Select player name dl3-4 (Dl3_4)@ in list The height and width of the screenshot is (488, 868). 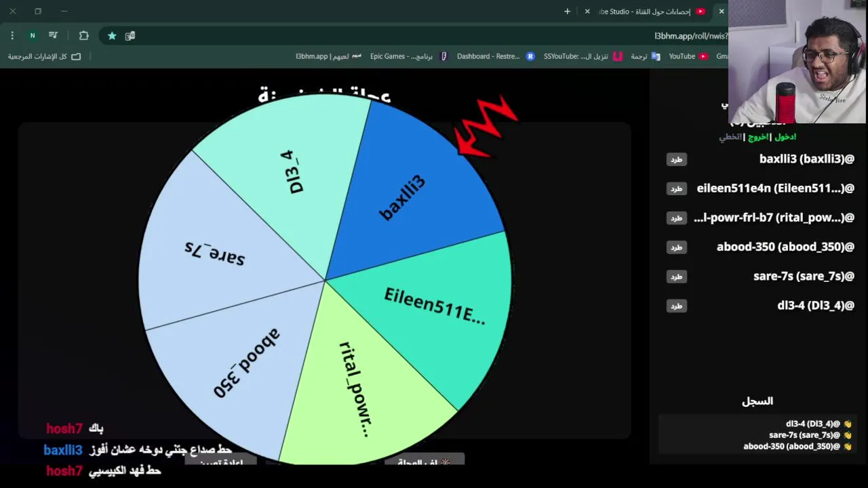tap(816, 306)
